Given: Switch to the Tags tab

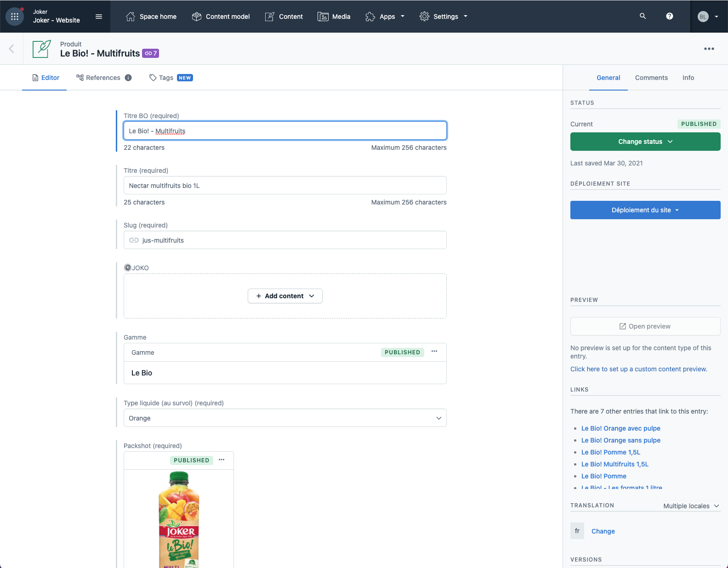Looking at the screenshot, I should pyautogui.click(x=171, y=78).
